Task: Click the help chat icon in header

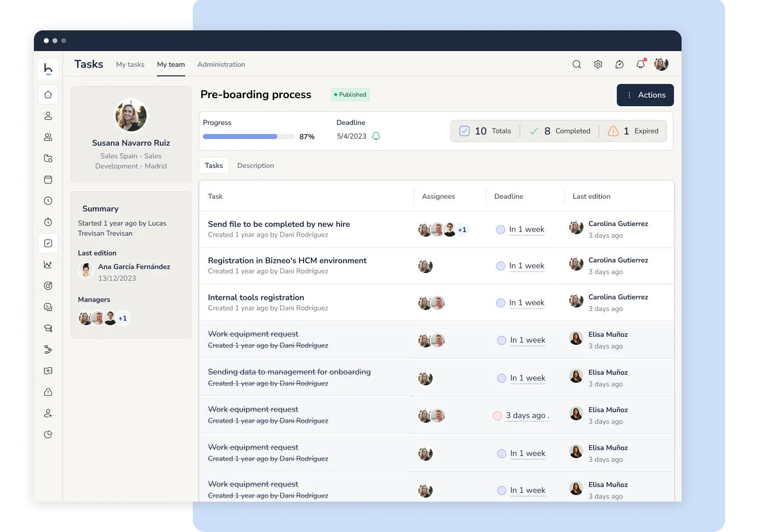Action: coord(619,64)
